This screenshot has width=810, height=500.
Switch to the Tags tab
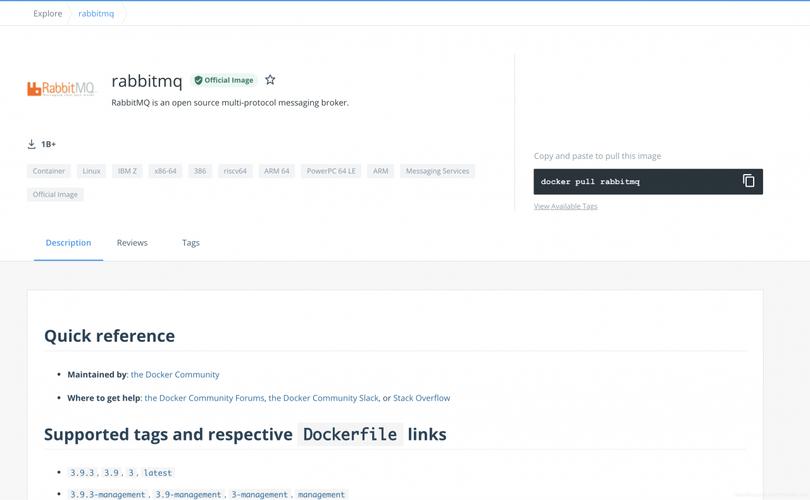coord(191,243)
